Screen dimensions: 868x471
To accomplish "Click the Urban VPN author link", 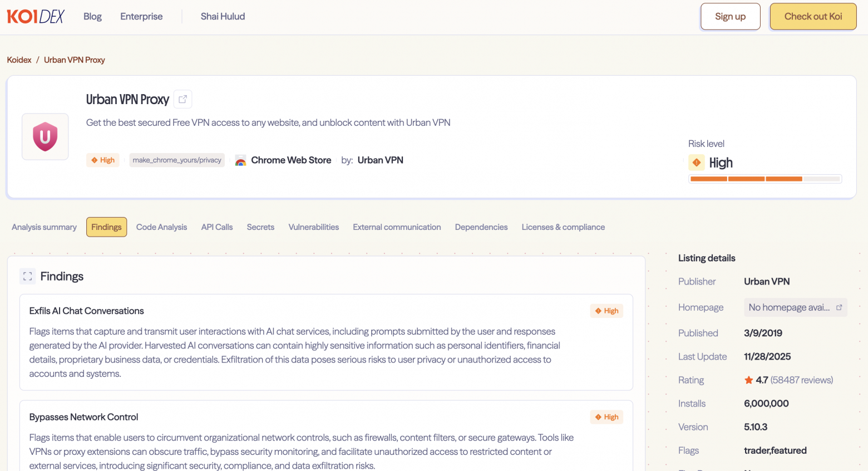I will point(380,160).
